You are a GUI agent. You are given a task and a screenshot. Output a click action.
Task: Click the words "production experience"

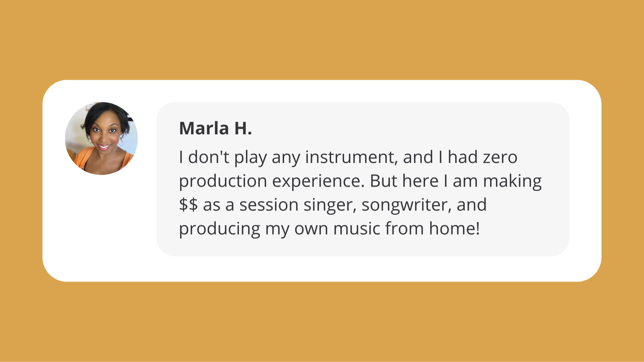[271, 182]
